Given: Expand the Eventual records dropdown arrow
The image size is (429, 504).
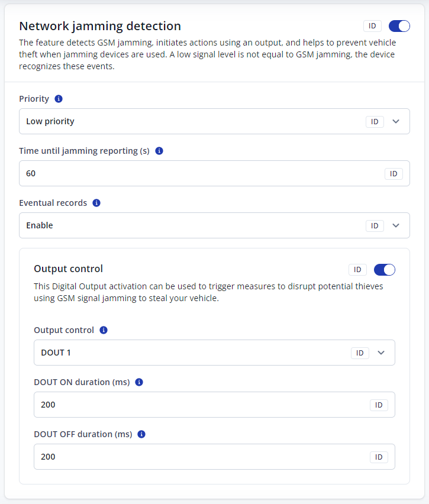Looking at the screenshot, I should pos(396,225).
